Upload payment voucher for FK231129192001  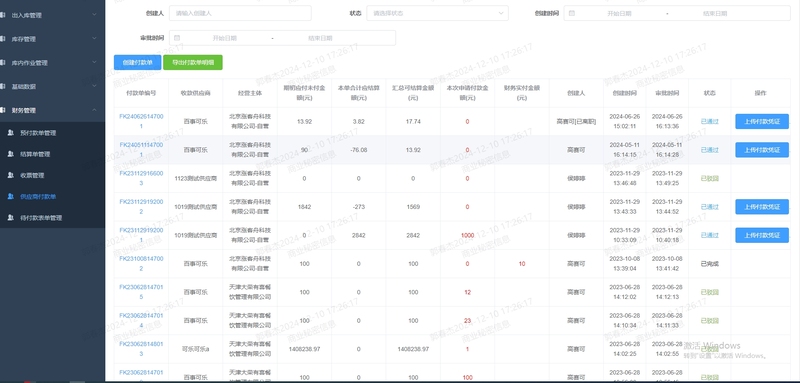pyautogui.click(x=762, y=235)
